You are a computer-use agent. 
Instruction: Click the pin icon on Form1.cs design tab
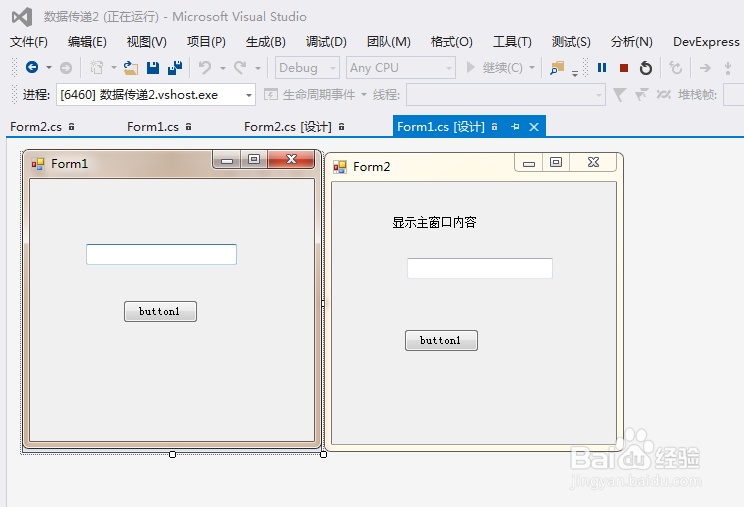click(515, 127)
